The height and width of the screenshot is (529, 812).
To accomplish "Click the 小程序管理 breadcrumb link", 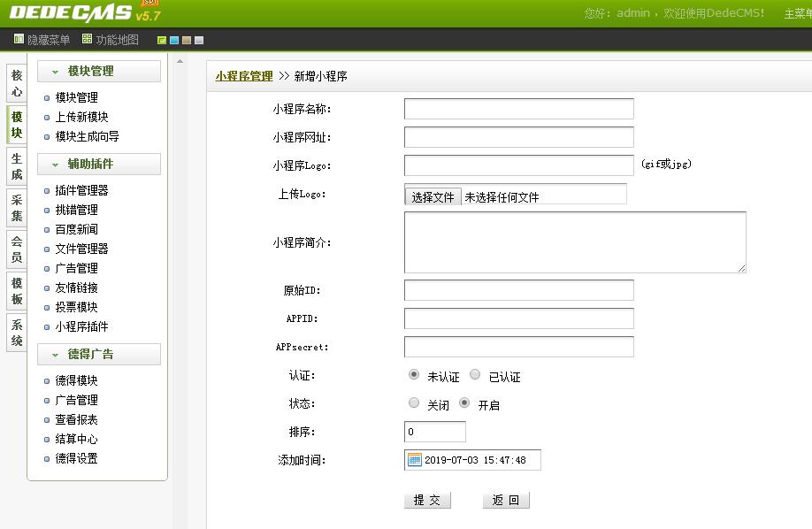I will [x=244, y=76].
